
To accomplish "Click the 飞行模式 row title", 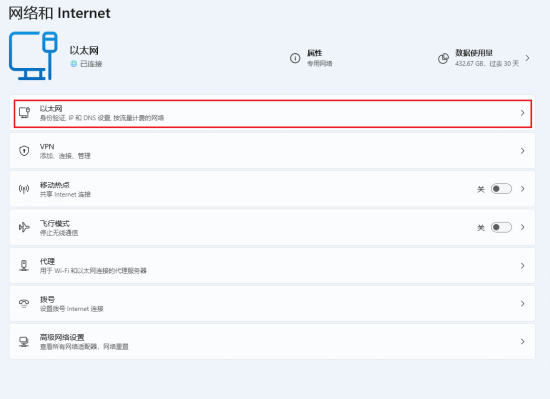I will [55, 223].
